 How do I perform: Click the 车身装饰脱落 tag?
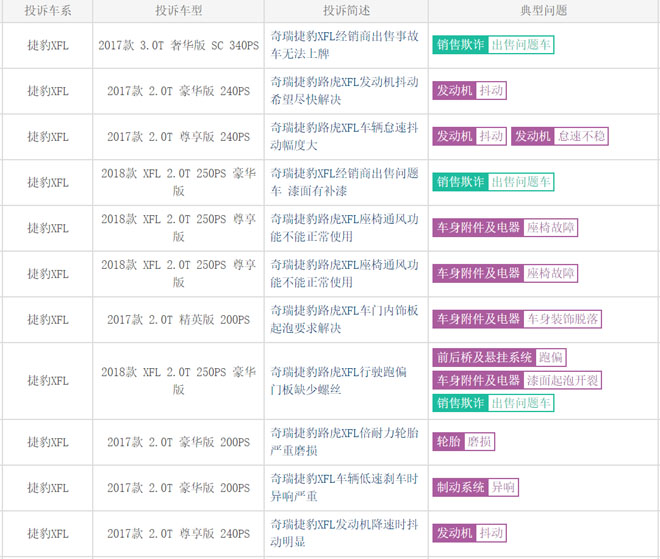click(562, 319)
